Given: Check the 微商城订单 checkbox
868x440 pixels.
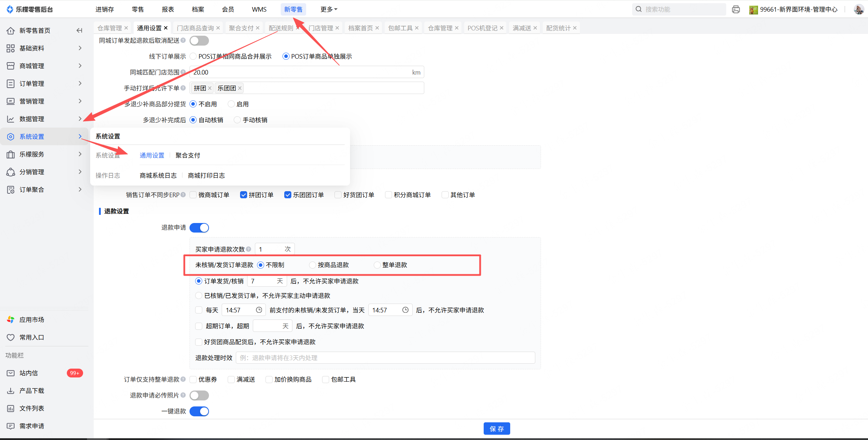Looking at the screenshot, I should pos(193,195).
